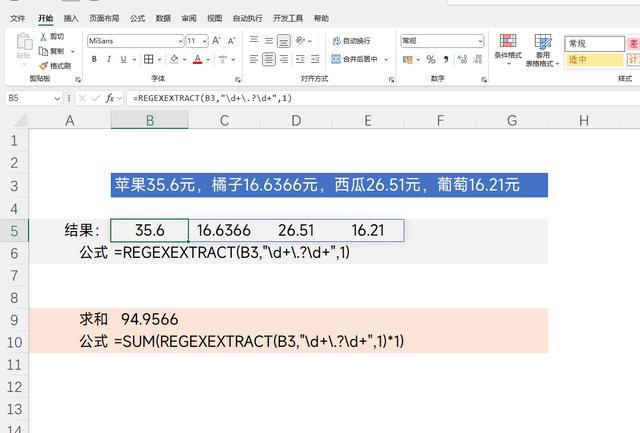Apply the 适中 (Neutral) yellow cell style
This screenshot has height=433, width=640.
coord(595,60)
